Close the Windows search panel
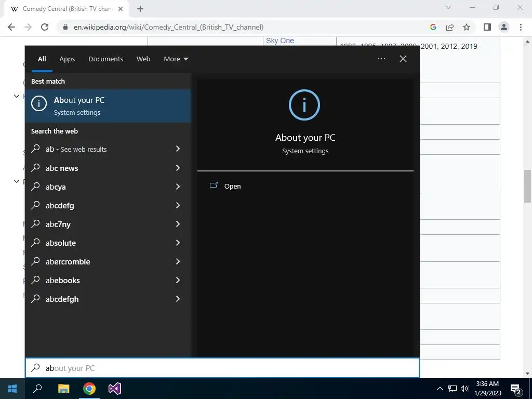This screenshot has width=532, height=399. [403, 59]
